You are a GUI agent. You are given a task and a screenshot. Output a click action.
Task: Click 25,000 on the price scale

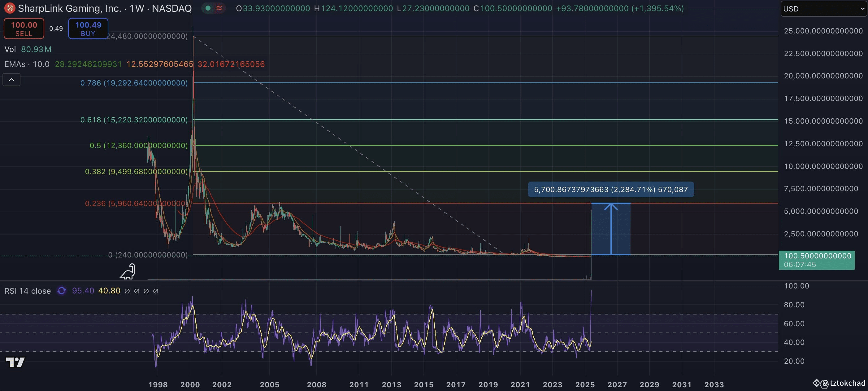pyautogui.click(x=823, y=31)
